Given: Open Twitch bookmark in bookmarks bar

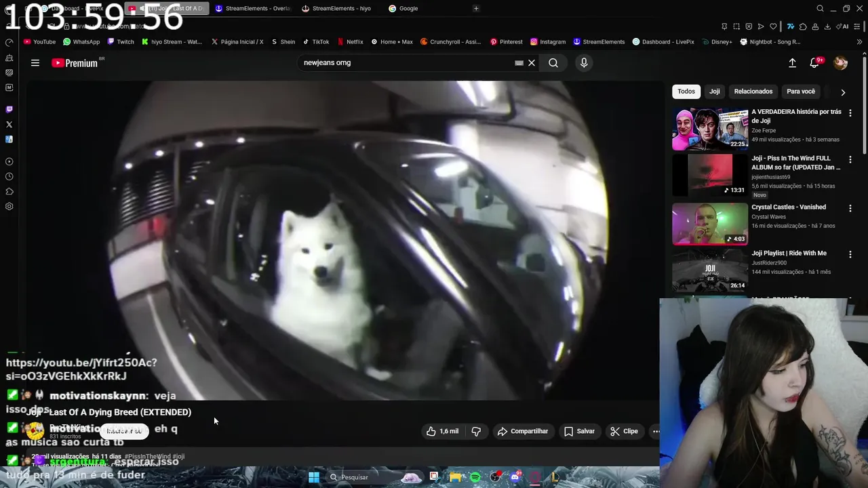Looking at the screenshot, I should tap(120, 42).
